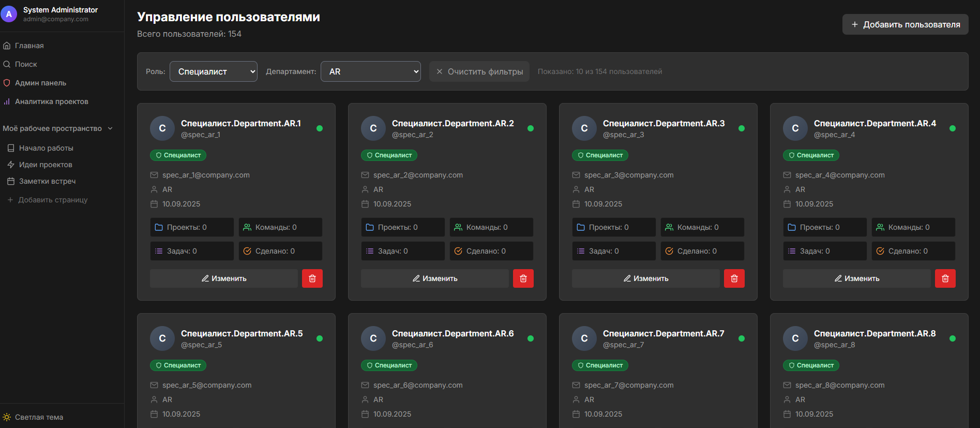Click the username @spec_ar_3
The image size is (980, 428).
coord(624,135)
